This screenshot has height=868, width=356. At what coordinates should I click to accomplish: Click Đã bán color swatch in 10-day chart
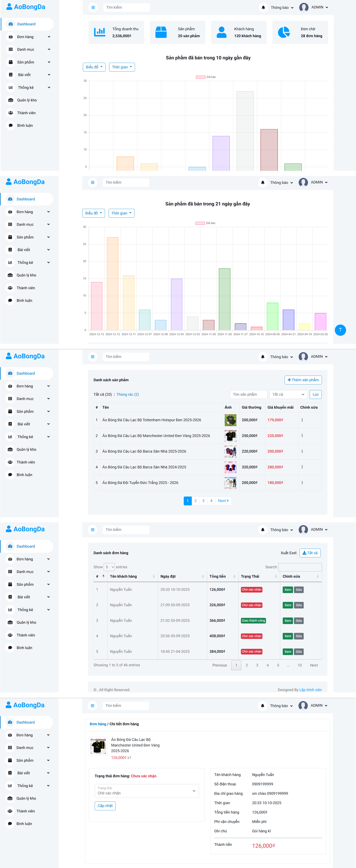point(201,77)
